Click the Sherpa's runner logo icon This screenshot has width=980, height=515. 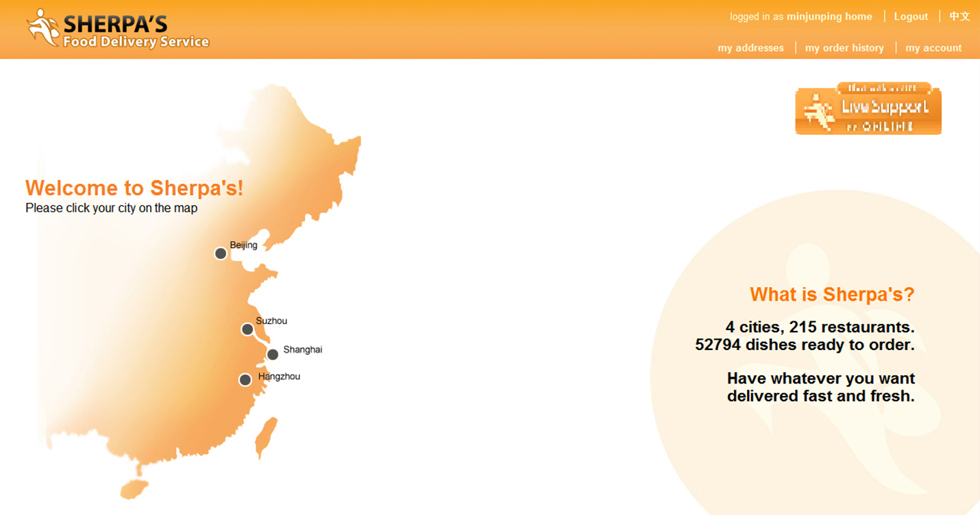click(42, 27)
